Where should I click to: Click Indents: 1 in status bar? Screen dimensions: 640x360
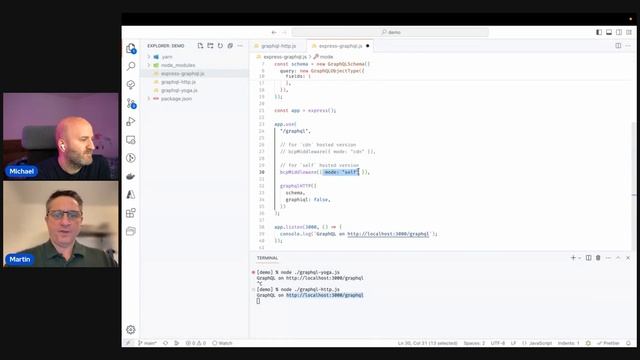[569, 343]
